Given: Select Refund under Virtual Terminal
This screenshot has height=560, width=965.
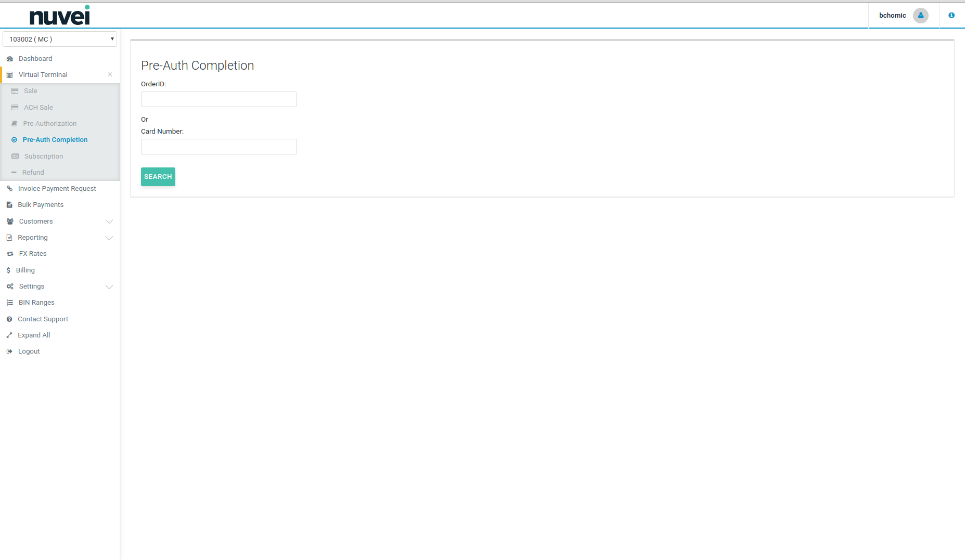Looking at the screenshot, I should pyautogui.click(x=33, y=173).
